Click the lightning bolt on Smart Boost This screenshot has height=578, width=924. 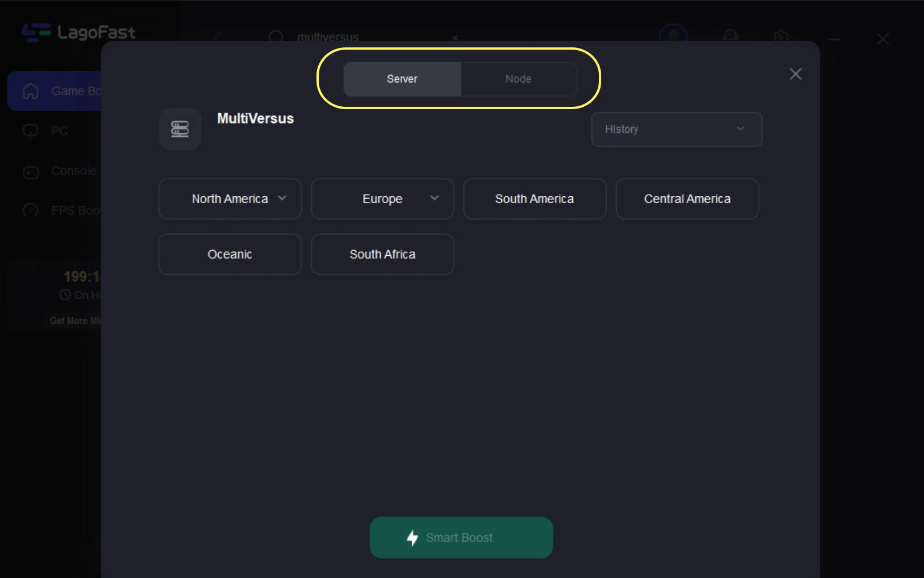(412, 538)
